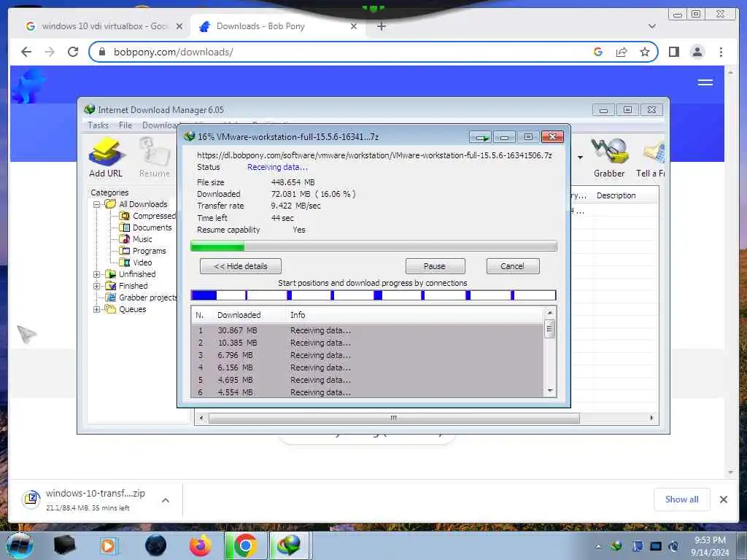
Task: Close the Chrome downloads shelf
Action: 723,499
